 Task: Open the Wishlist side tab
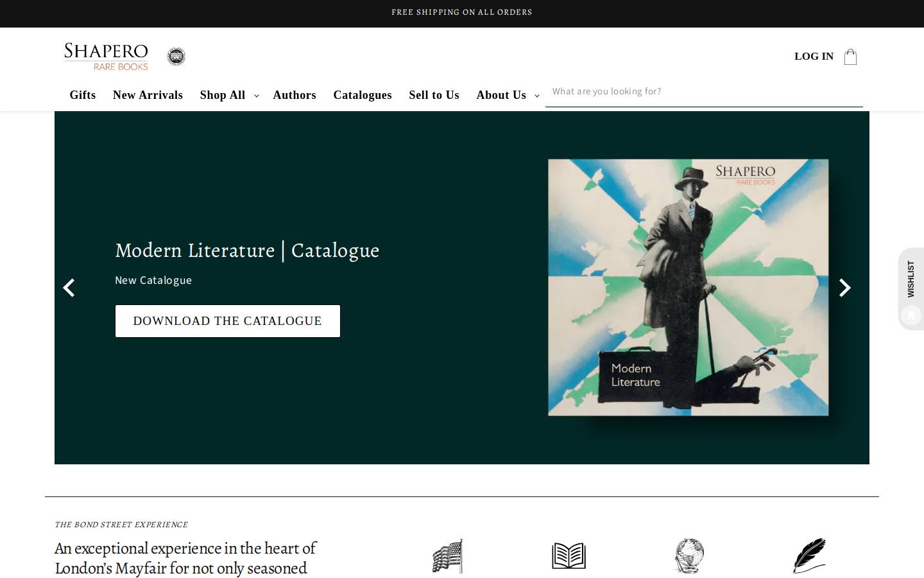tap(911, 289)
